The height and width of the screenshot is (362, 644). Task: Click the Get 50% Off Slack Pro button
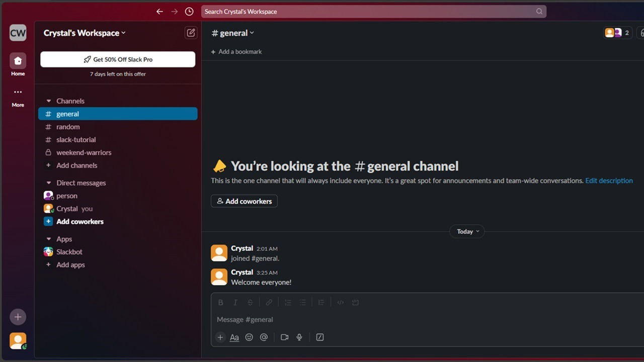pos(117,59)
